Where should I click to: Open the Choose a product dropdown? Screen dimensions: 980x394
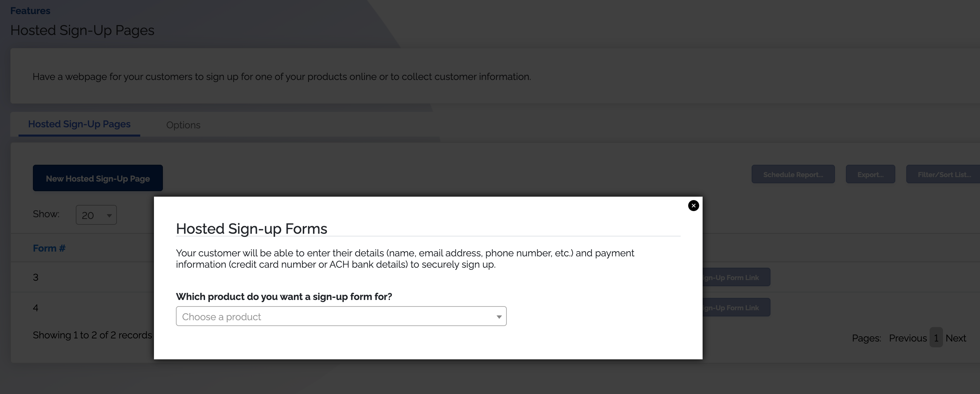(x=341, y=316)
